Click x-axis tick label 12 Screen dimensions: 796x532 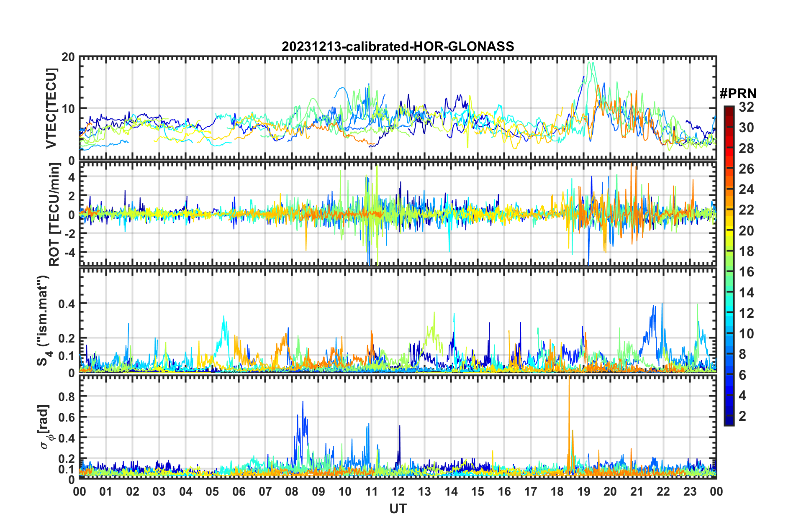pyautogui.click(x=398, y=491)
